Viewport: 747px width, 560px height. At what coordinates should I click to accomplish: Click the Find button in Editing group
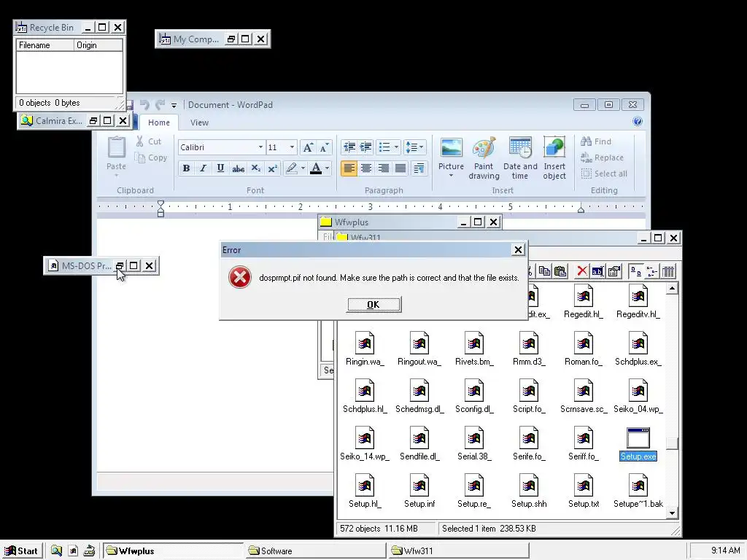(596, 141)
